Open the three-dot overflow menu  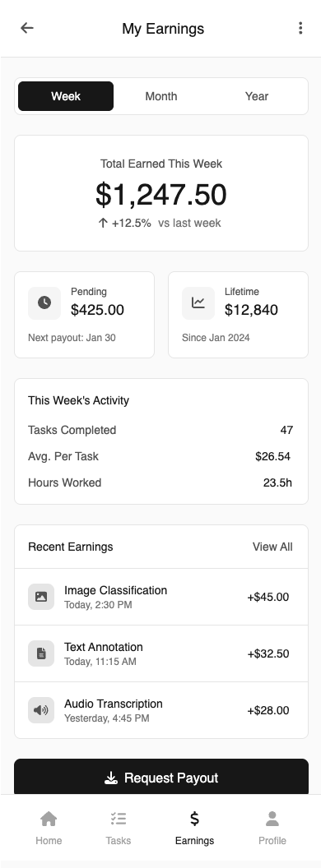click(300, 28)
